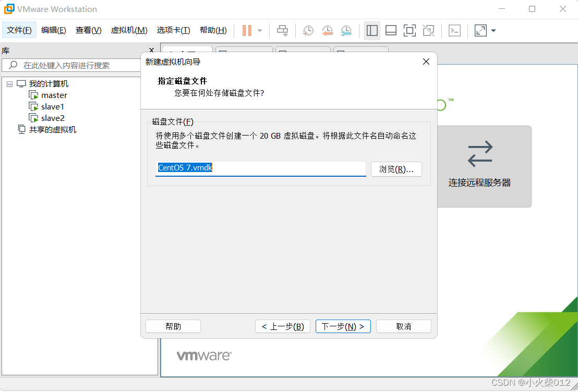Click the unity mode toolbar icon
578x392 pixels.
pos(428,30)
